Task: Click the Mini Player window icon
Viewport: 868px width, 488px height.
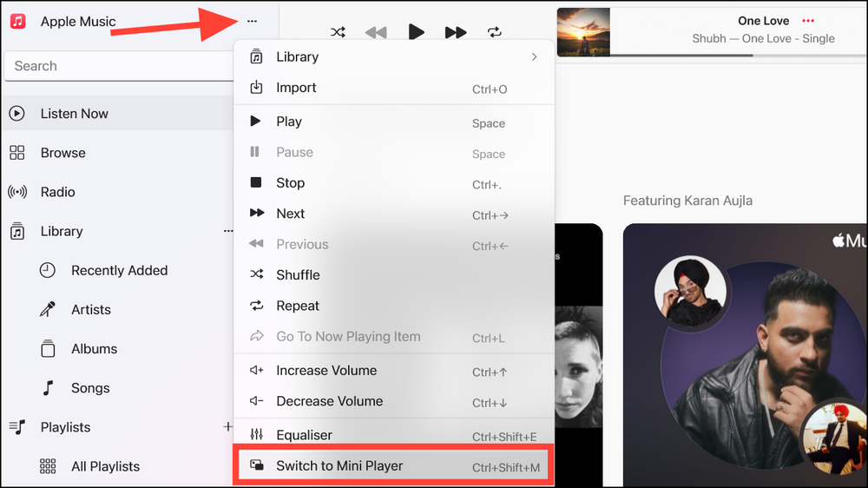Action: pyautogui.click(x=257, y=465)
